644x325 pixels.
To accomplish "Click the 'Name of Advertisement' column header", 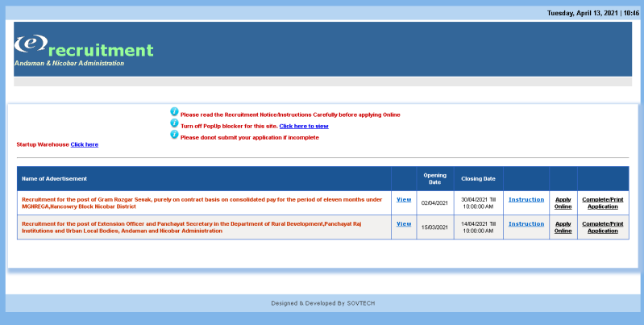I will 54,178.
